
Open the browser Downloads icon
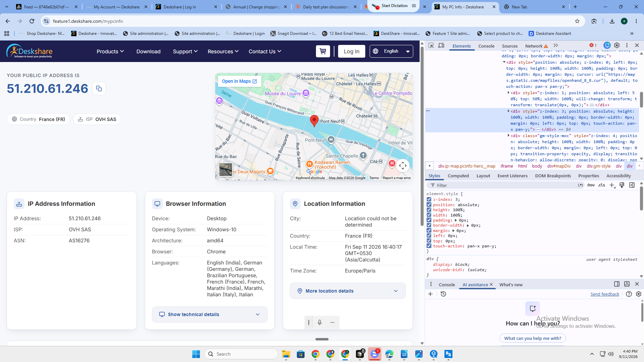(x=612, y=21)
